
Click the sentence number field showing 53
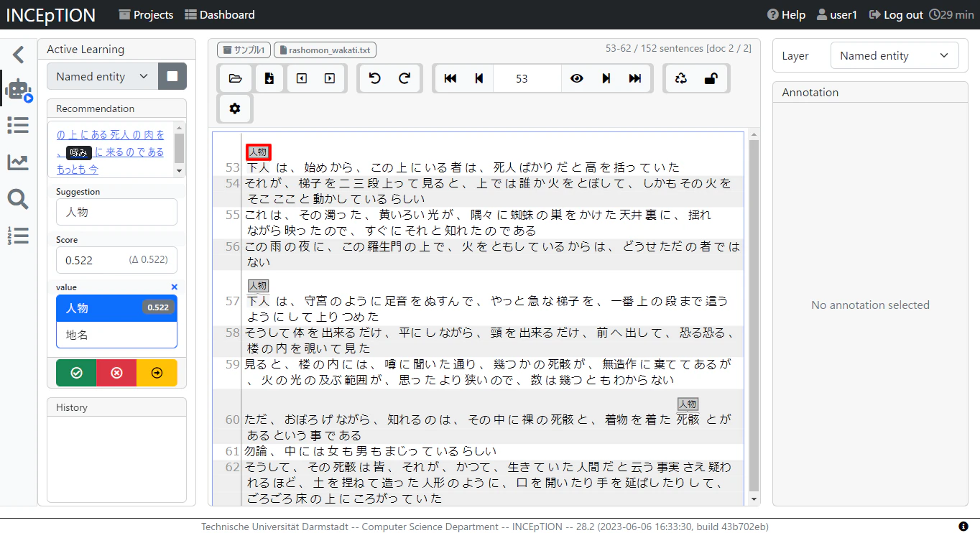coord(527,78)
